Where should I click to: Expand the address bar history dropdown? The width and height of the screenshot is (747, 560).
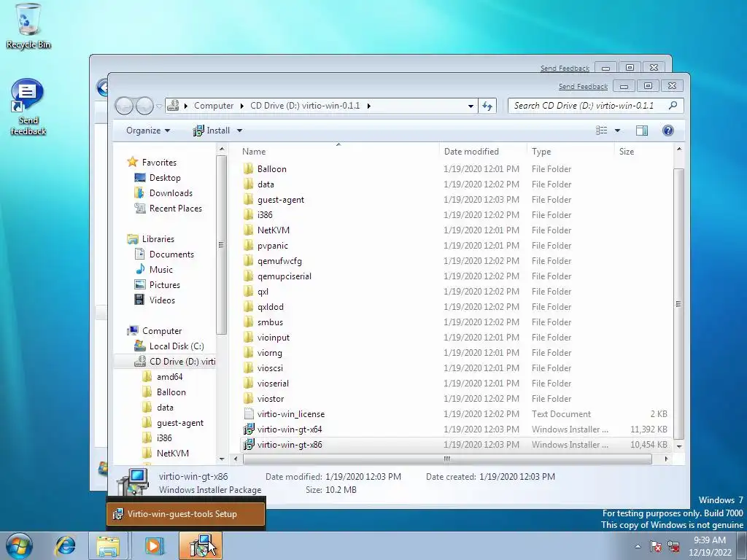(x=471, y=106)
